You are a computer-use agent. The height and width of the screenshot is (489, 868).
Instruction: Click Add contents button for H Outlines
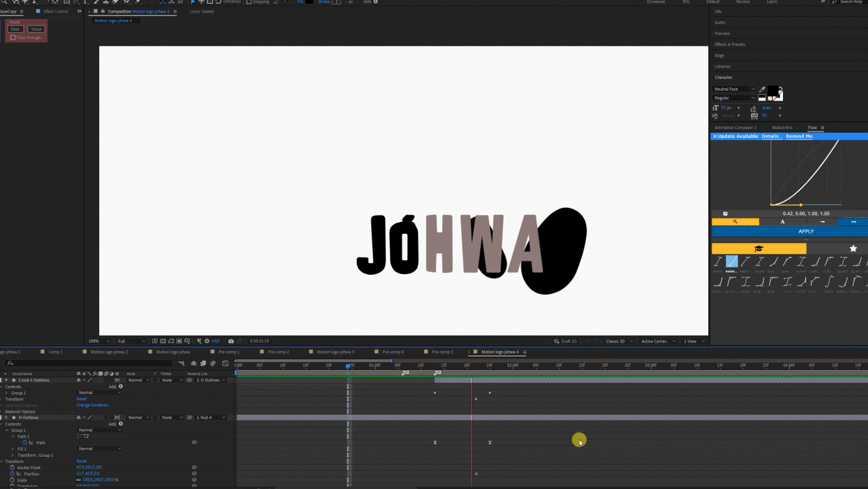click(x=121, y=424)
